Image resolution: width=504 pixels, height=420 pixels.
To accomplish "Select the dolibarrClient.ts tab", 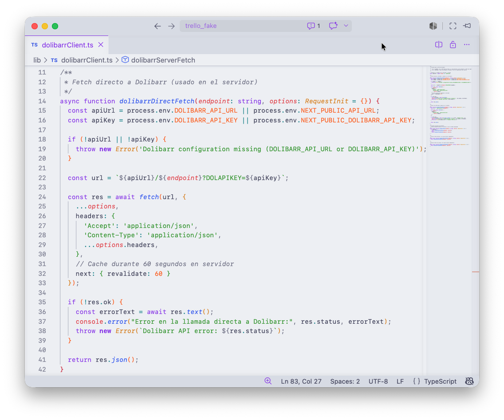I will coord(67,45).
